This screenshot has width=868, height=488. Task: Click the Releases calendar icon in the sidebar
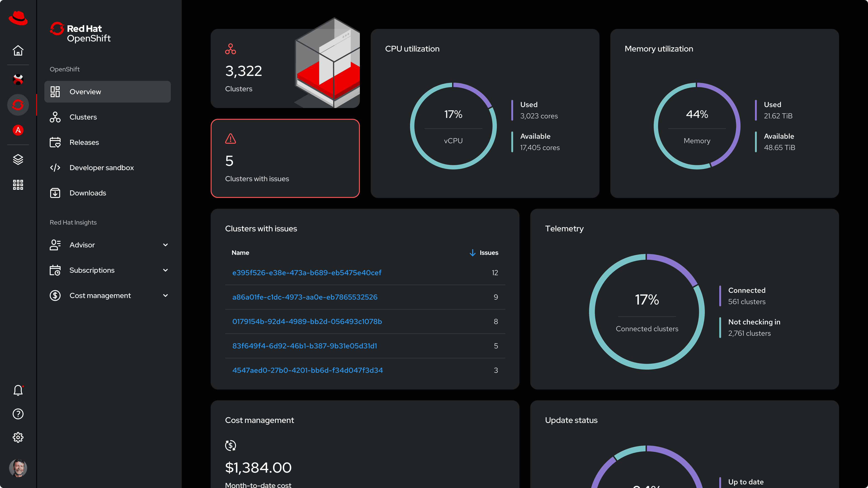pos(55,142)
